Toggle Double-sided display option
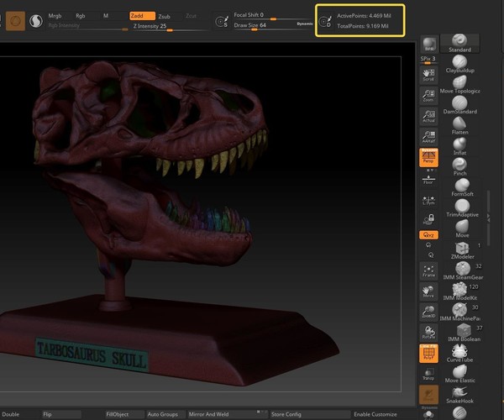This screenshot has width=504, height=420. tap(11, 414)
